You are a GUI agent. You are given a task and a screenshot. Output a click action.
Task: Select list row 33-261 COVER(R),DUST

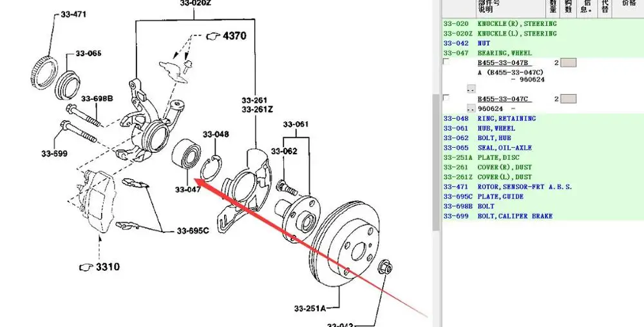click(x=542, y=168)
